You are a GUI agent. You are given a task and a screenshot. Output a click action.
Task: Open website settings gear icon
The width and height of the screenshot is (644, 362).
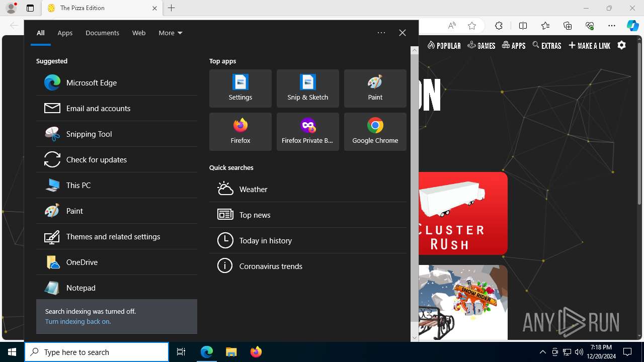(622, 45)
